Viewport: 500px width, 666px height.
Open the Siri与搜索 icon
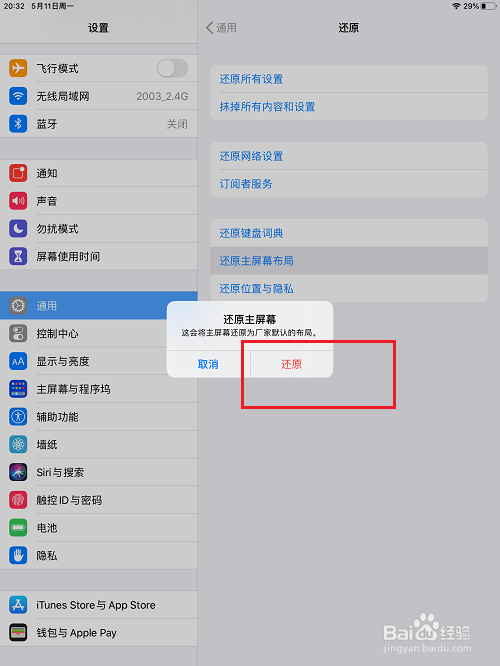(18, 472)
